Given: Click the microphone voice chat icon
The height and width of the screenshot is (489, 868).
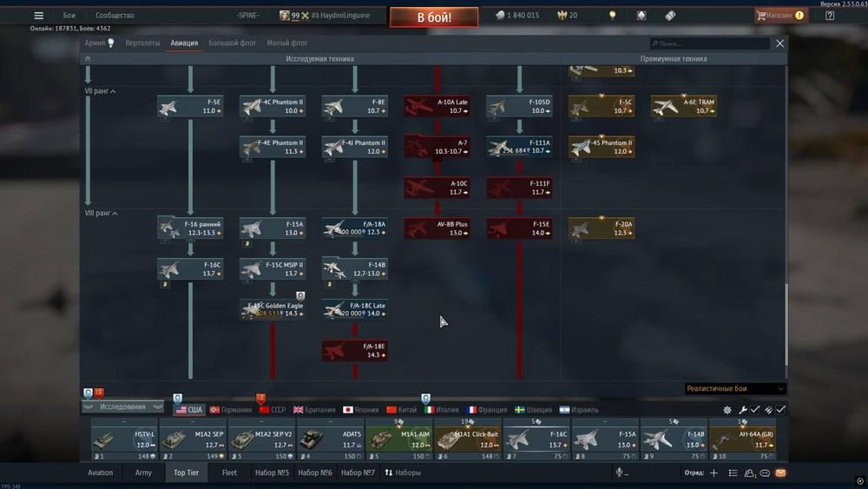Looking at the screenshot, I should pos(620,472).
